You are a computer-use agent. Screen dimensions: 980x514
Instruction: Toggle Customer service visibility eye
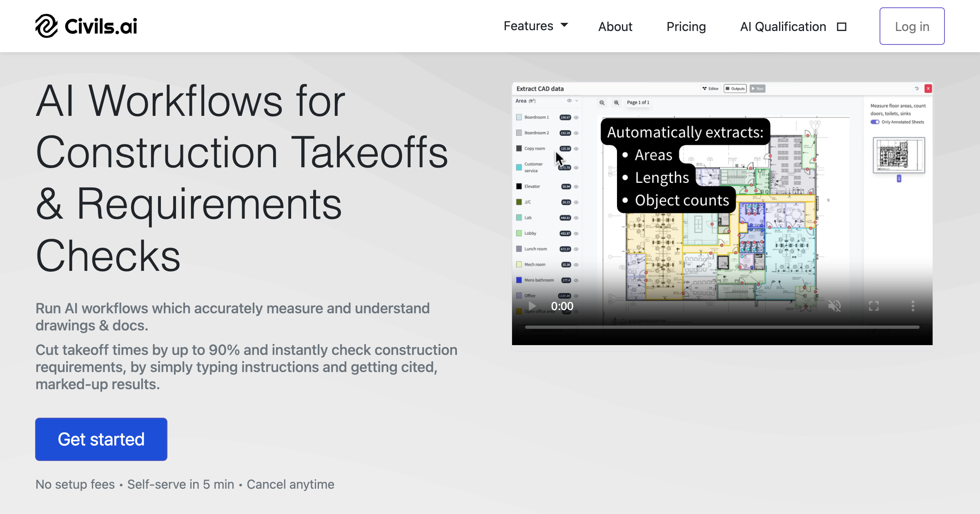(x=576, y=168)
